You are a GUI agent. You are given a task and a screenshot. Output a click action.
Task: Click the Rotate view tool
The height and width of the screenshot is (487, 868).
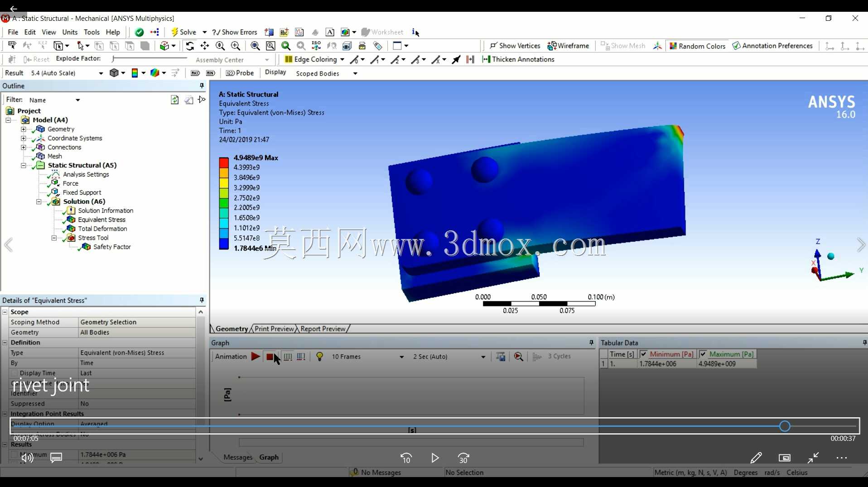[x=190, y=46]
